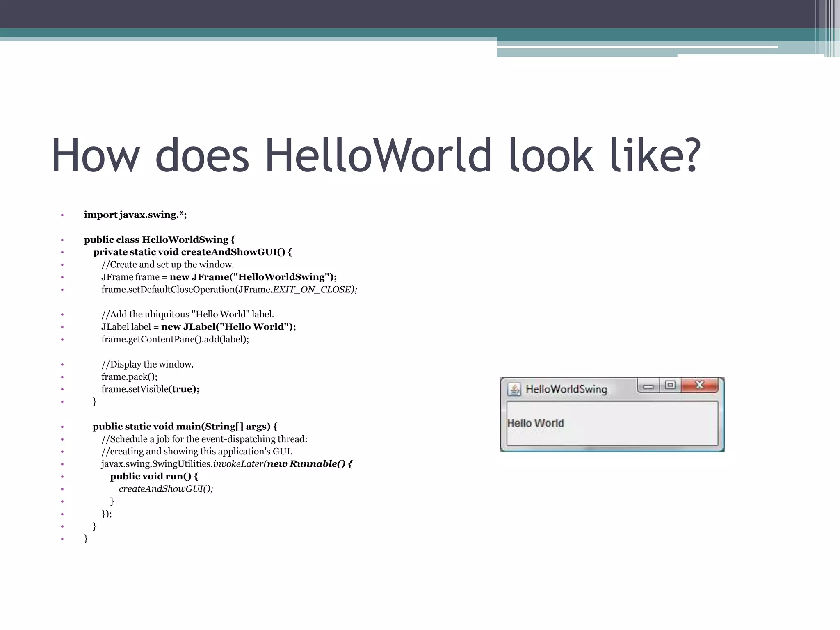Click the 'public void run() {' line
The width and height of the screenshot is (840, 630).
coord(154,476)
